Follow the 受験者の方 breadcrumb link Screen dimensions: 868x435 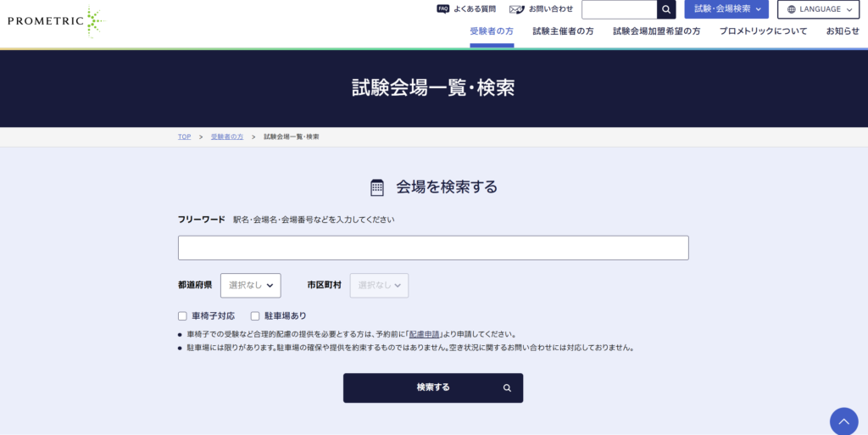(227, 137)
